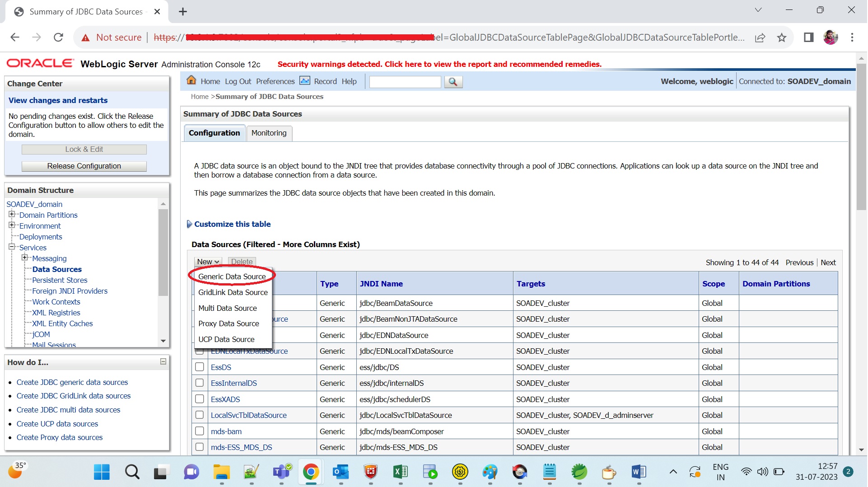Open Windows taskbar search
Screen dimensions: 868x487
pyautogui.click(x=132, y=472)
